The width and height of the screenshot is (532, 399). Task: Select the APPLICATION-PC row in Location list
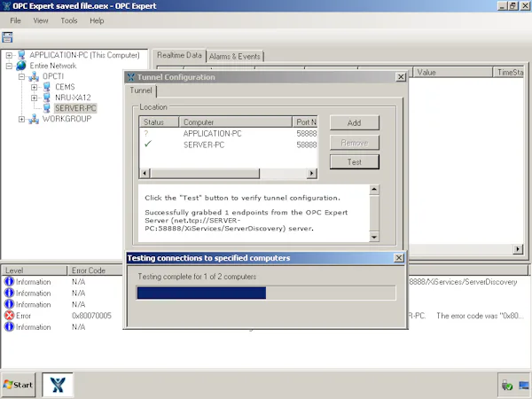(229, 134)
